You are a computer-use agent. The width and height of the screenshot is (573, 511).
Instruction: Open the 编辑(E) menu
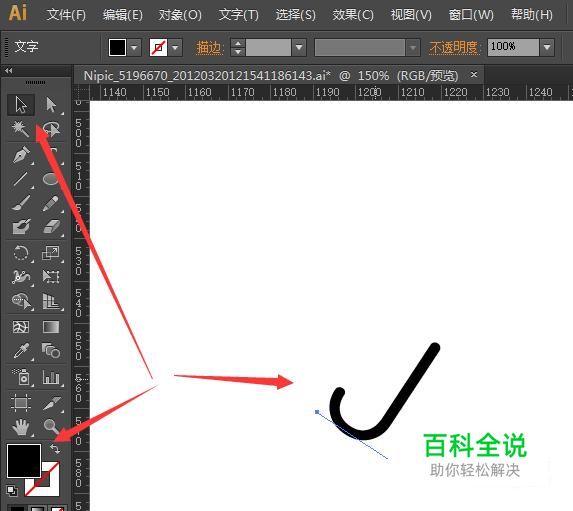pos(123,15)
